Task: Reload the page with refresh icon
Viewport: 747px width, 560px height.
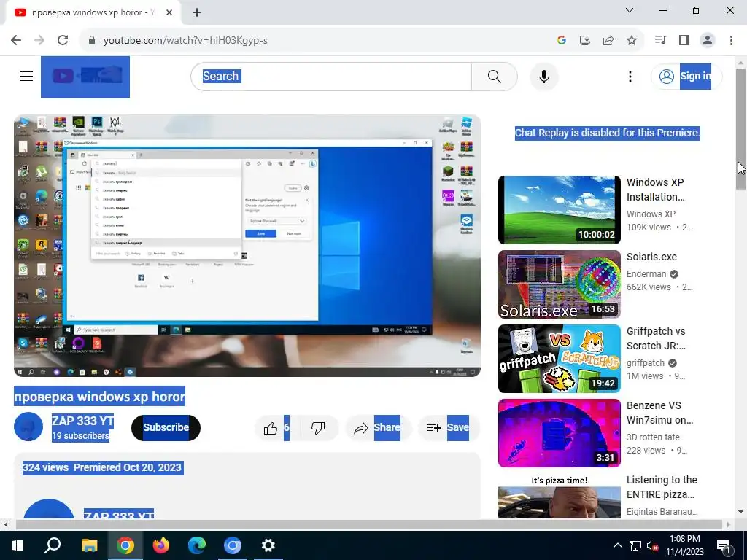Action: (63, 41)
